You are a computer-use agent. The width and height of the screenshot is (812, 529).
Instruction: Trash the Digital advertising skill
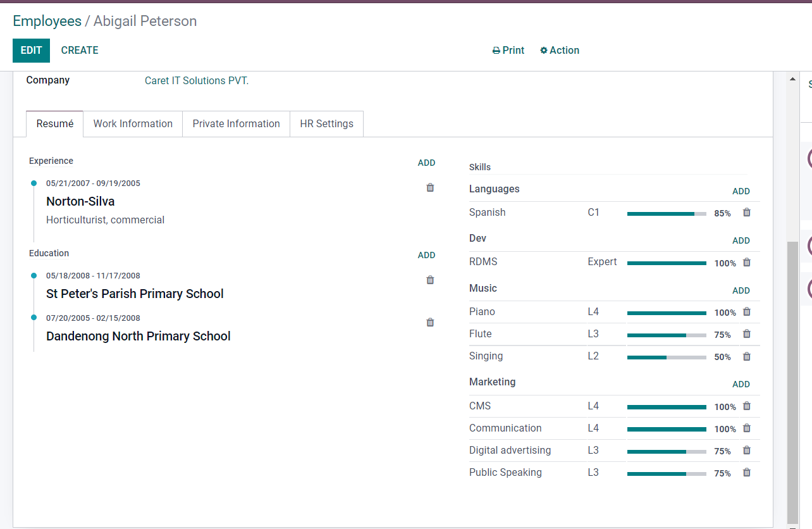pyautogui.click(x=746, y=450)
